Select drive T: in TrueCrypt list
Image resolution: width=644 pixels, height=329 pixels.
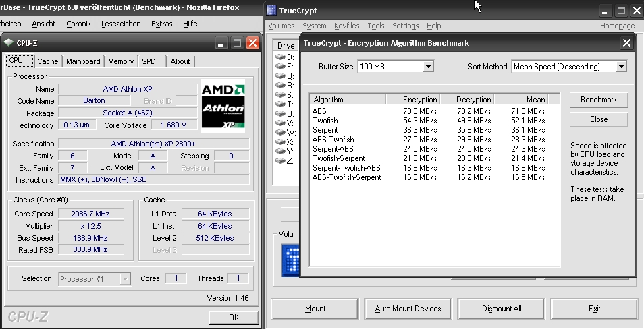coord(285,104)
